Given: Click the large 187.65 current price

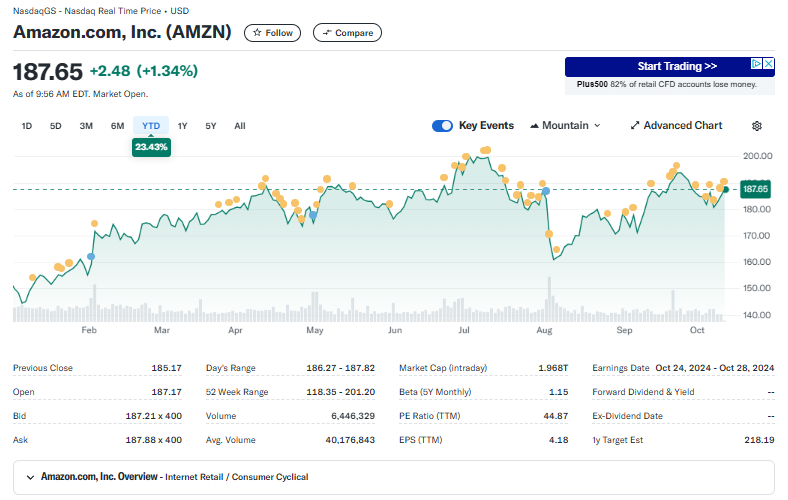Looking at the screenshot, I should [48, 71].
